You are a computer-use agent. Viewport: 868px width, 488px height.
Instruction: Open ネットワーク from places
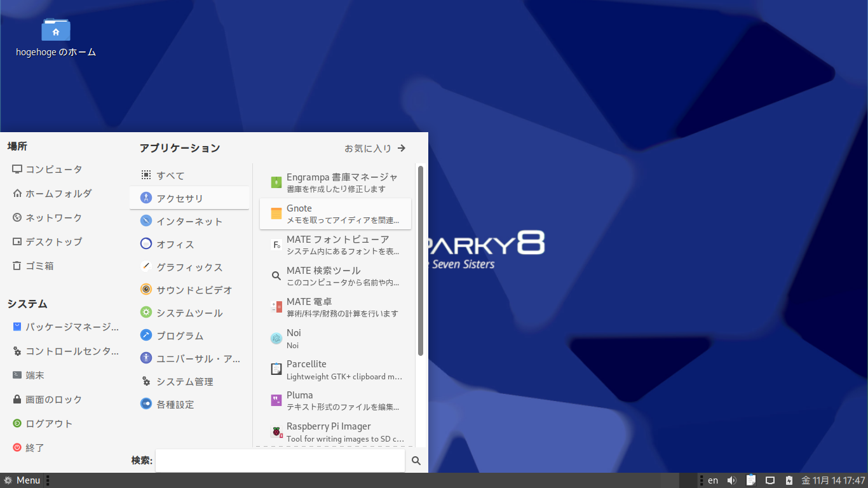coord(64,217)
